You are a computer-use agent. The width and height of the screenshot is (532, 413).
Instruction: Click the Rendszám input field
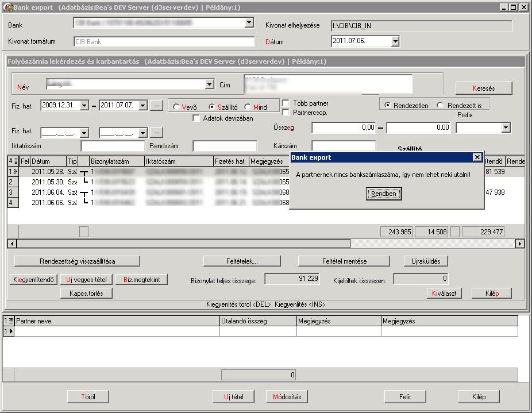(225, 146)
